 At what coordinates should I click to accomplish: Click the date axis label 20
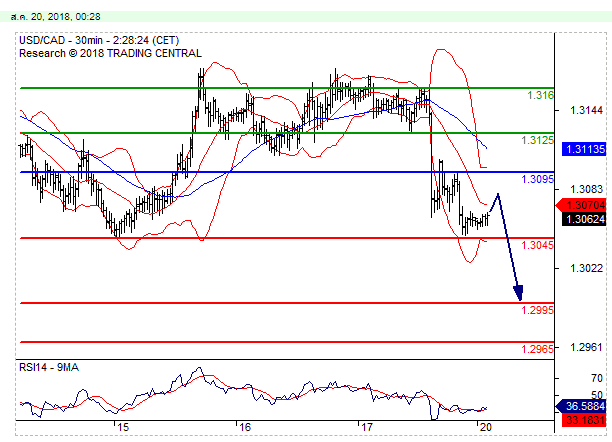pos(485,427)
